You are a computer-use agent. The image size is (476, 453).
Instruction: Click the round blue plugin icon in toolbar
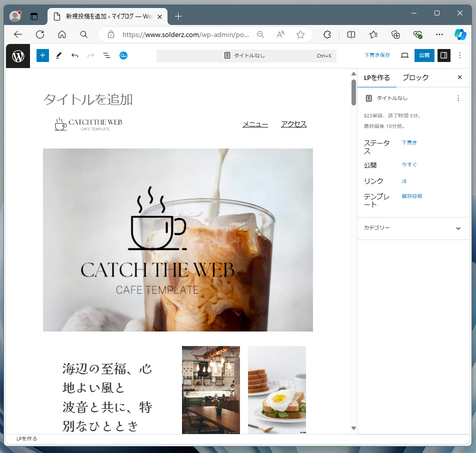pos(123,55)
